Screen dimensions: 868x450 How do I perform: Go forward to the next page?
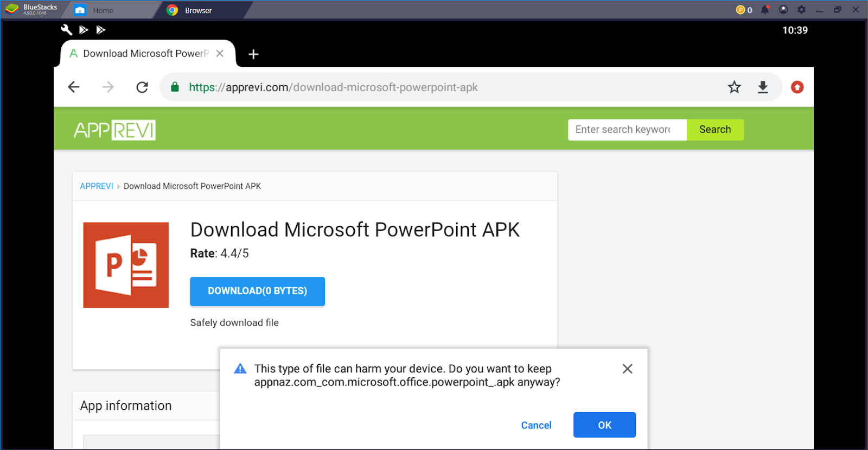(108, 87)
